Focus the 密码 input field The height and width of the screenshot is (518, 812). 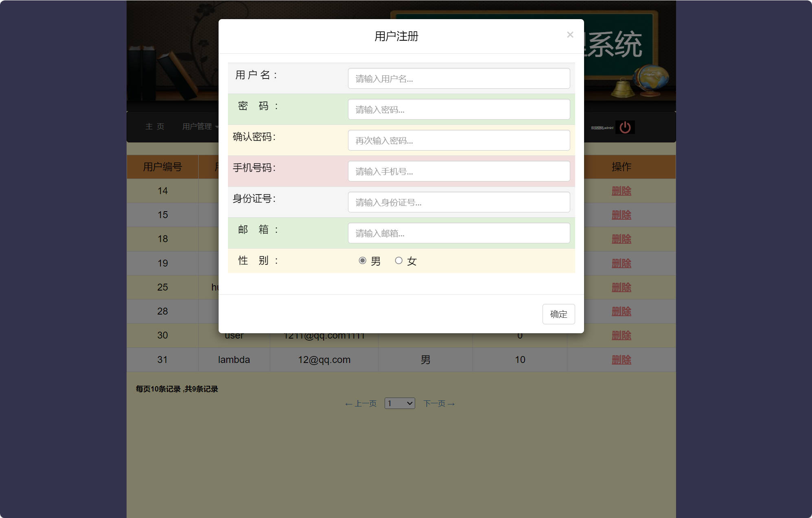point(459,109)
